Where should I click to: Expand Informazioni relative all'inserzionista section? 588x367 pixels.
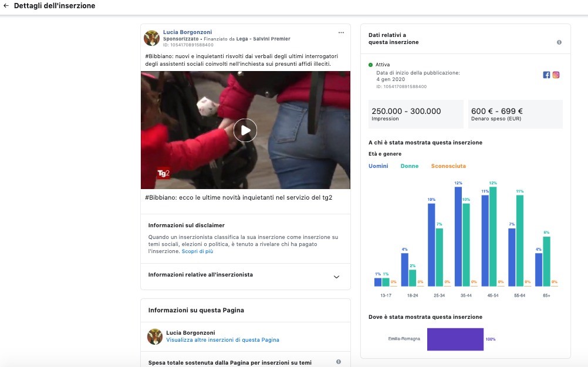336,277
